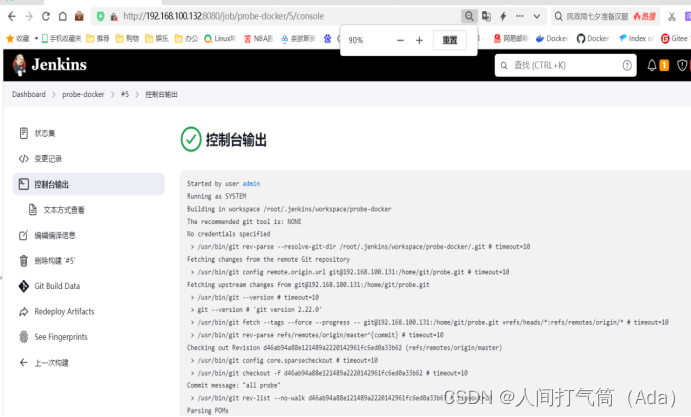Click the fingerprint icon in the sidebar

pos(24,337)
